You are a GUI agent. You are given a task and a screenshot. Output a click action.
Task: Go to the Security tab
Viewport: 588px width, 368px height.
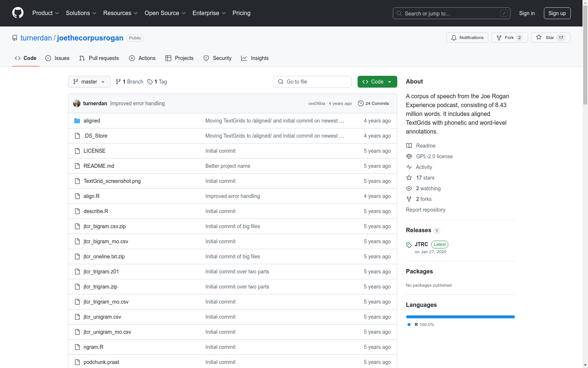218,58
